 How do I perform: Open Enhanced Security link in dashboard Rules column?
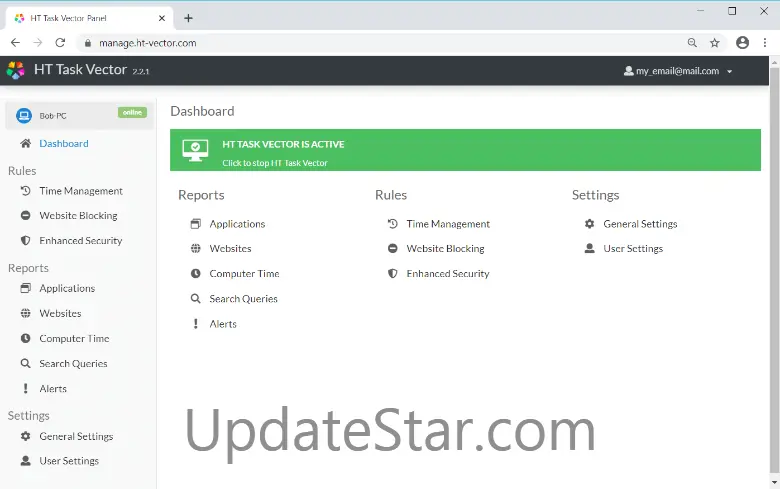click(x=448, y=274)
